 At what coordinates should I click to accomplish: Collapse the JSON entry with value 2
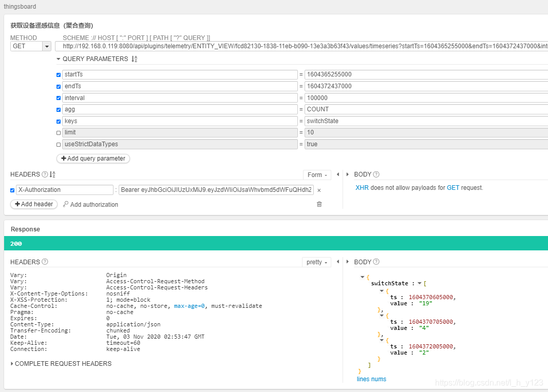[x=382, y=340]
